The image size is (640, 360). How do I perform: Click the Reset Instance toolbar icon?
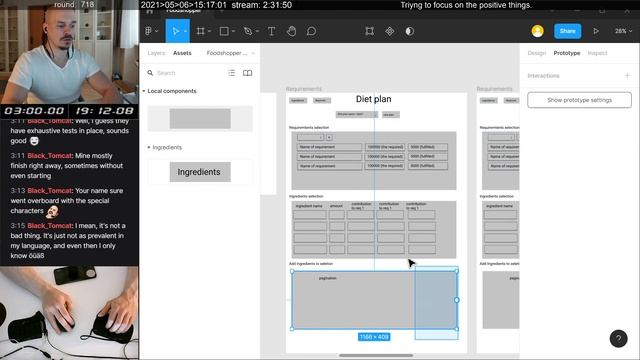pos(369,31)
